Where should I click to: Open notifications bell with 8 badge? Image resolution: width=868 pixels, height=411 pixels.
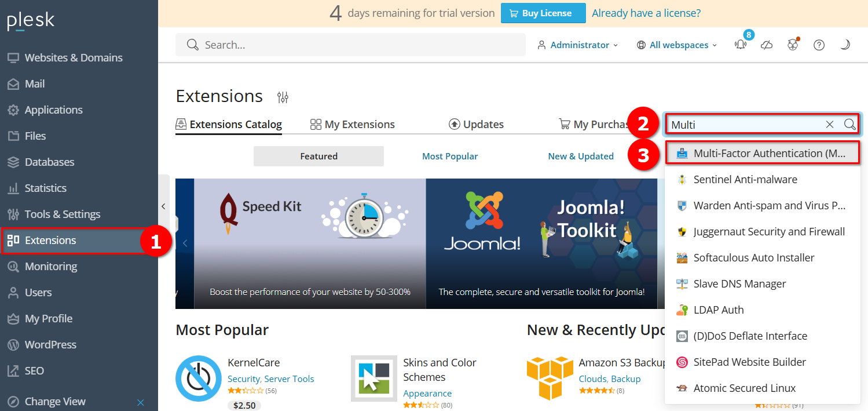click(741, 44)
